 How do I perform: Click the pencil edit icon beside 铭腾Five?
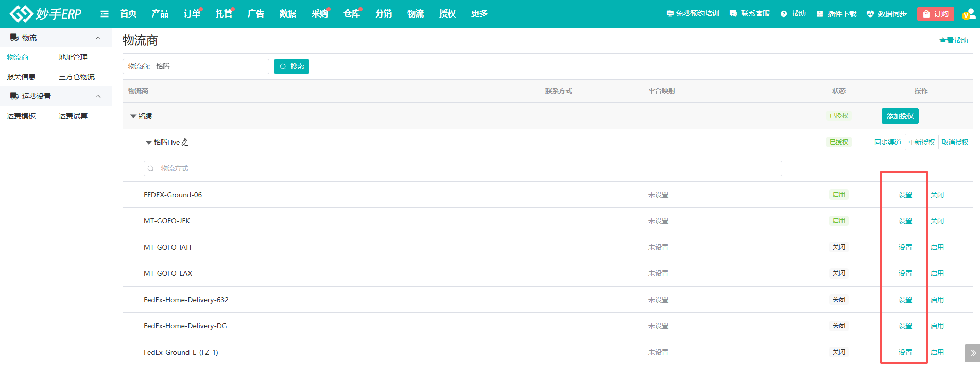[185, 142]
